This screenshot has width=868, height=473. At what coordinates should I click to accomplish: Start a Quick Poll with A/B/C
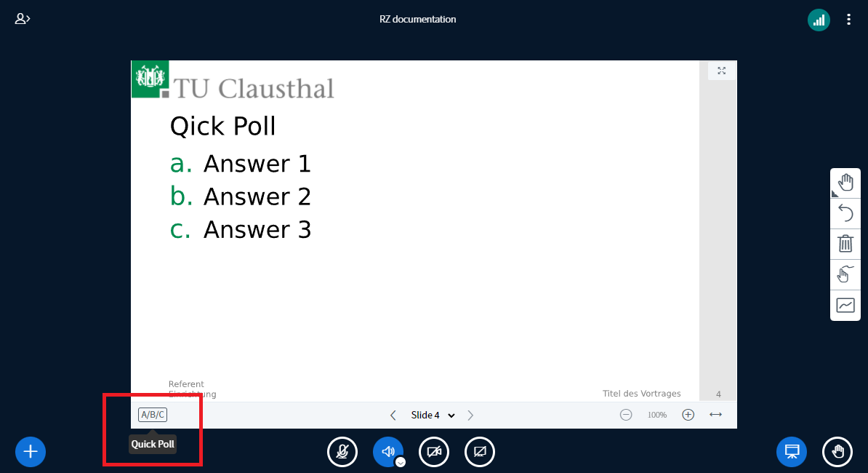(x=153, y=415)
